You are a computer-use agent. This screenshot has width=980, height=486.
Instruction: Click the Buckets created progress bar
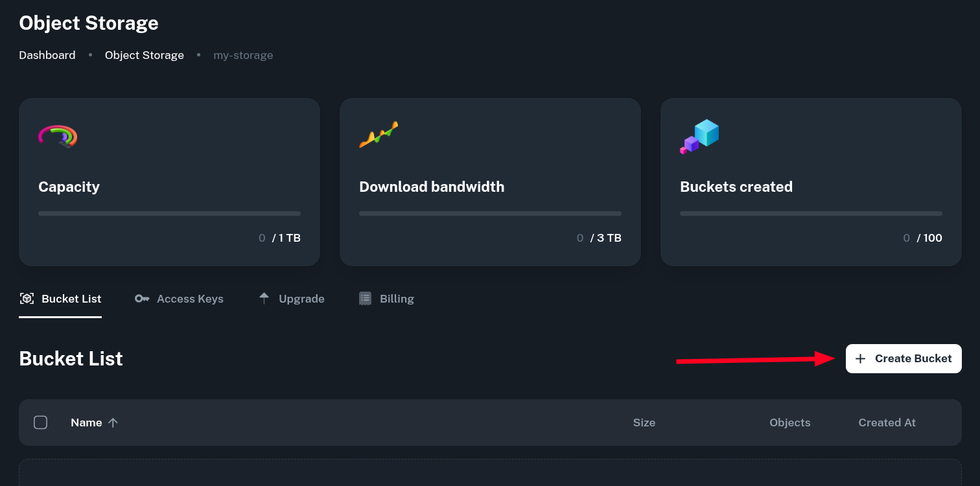811,213
